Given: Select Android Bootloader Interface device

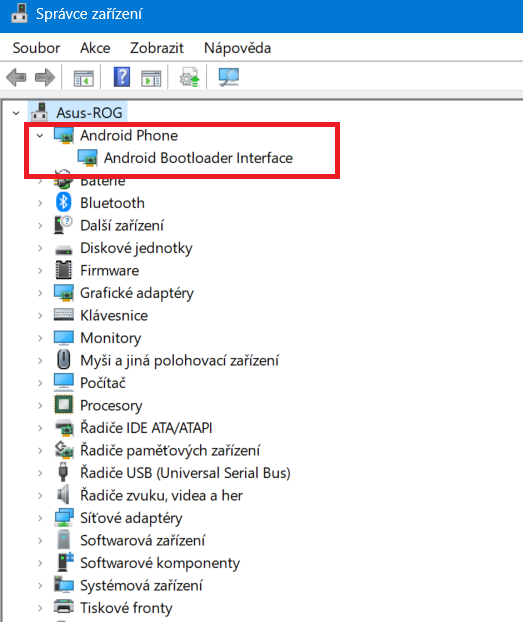Looking at the screenshot, I should point(198,158).
